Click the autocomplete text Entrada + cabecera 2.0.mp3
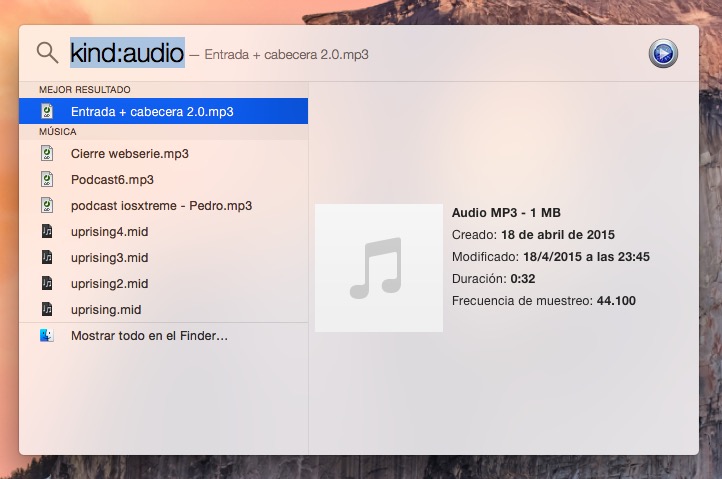 coord(286,54)
